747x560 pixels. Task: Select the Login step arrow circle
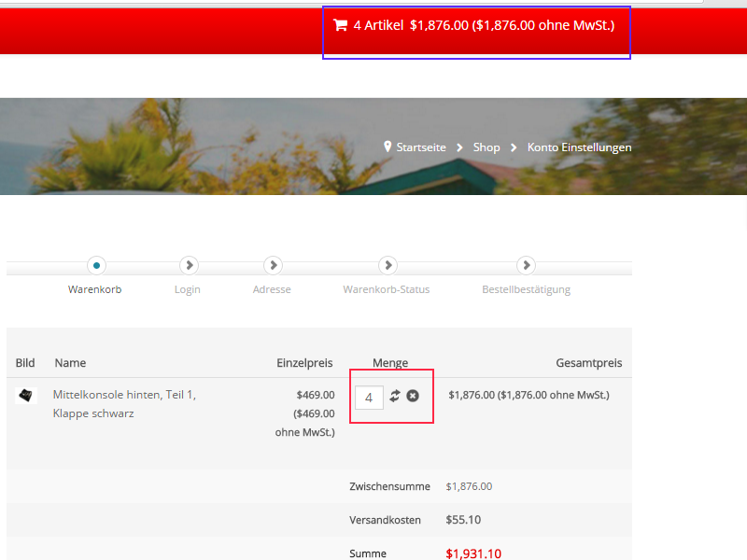tap(190, 265)
